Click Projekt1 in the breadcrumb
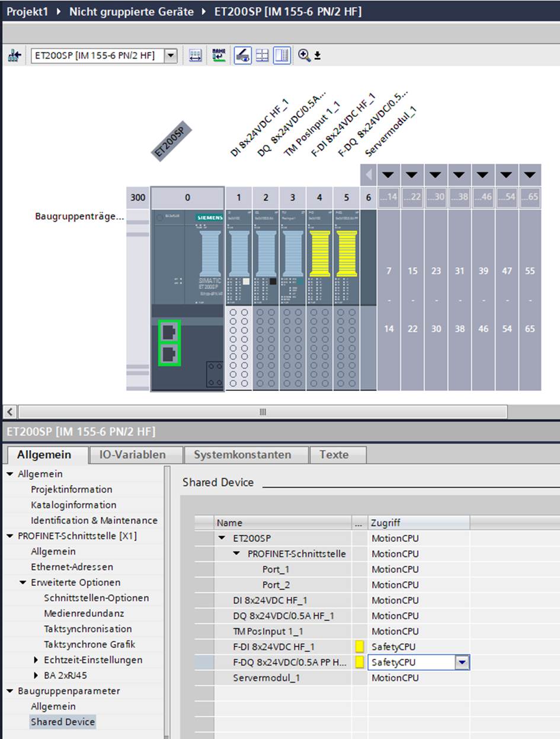 pyautogui.click(x=27, y=11)
